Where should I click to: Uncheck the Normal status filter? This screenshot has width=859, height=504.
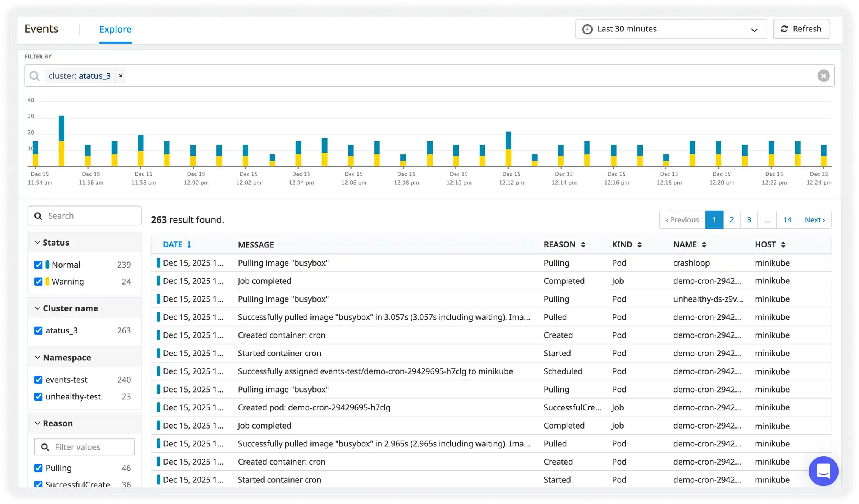tap(38, 265)
